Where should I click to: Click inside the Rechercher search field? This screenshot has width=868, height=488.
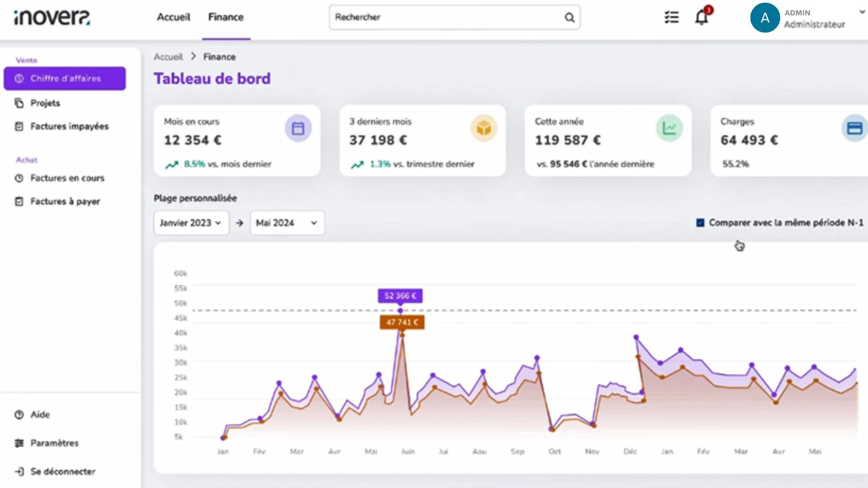(x=445, y=17)
